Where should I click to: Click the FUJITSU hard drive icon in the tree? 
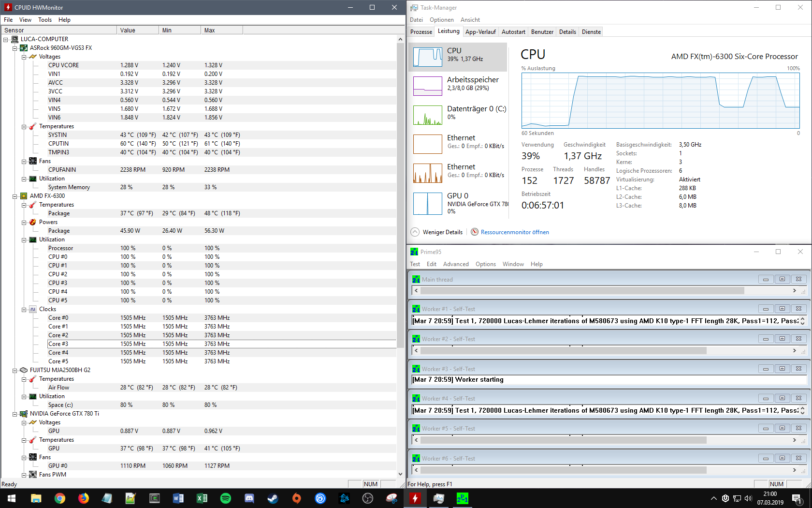[x=24, y=370]
